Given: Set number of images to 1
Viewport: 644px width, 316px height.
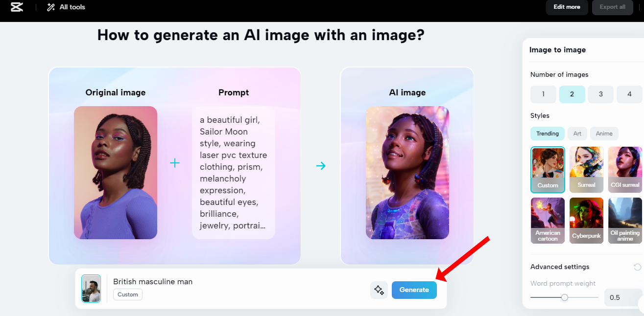Looking at the screenshot, I should pyautogui.click(x=544, y=94).
